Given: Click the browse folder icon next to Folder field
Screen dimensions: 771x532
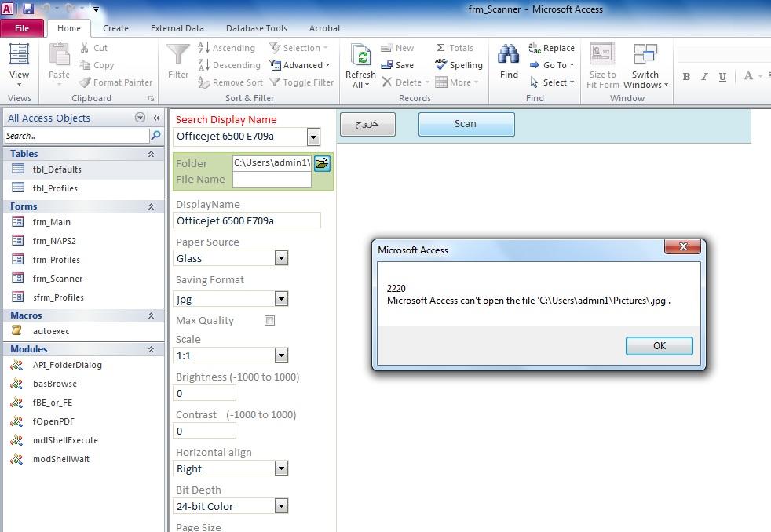Looking at the screenshot, I should (322, 163).
